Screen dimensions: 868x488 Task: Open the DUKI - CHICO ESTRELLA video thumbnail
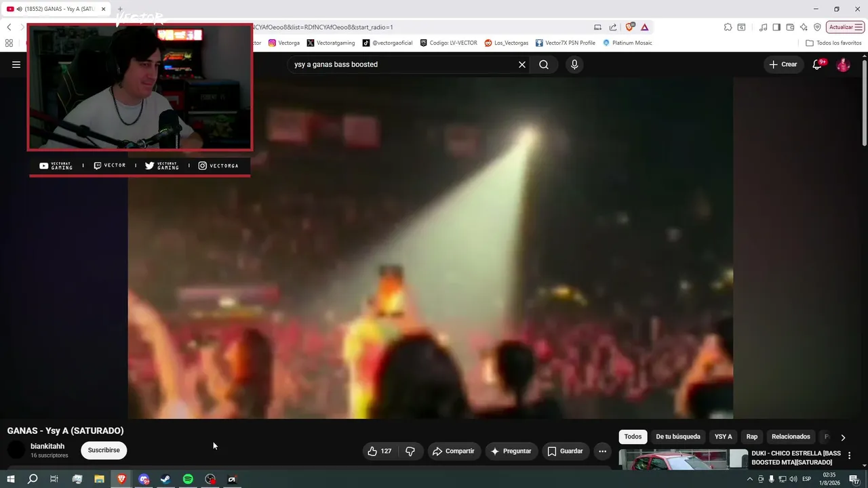click(x=684, y=459)
